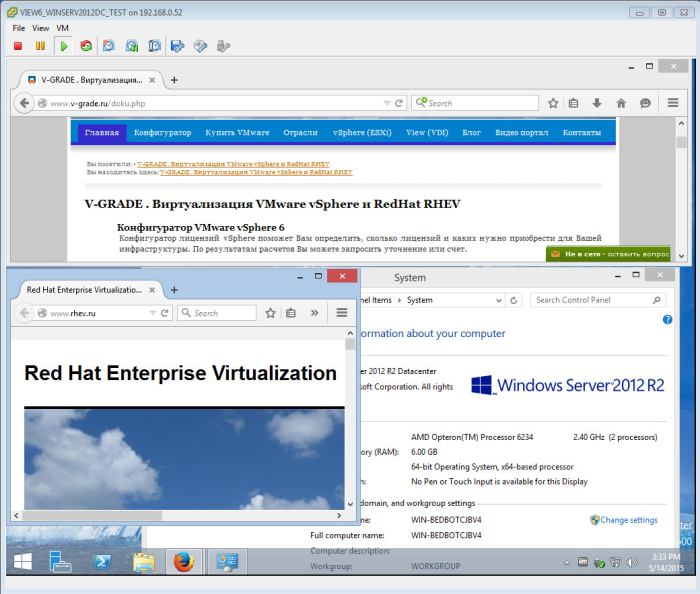This screenshot has height=594, width=700.
Task: Open the Блог navigation item
Action: coord(471,133)
